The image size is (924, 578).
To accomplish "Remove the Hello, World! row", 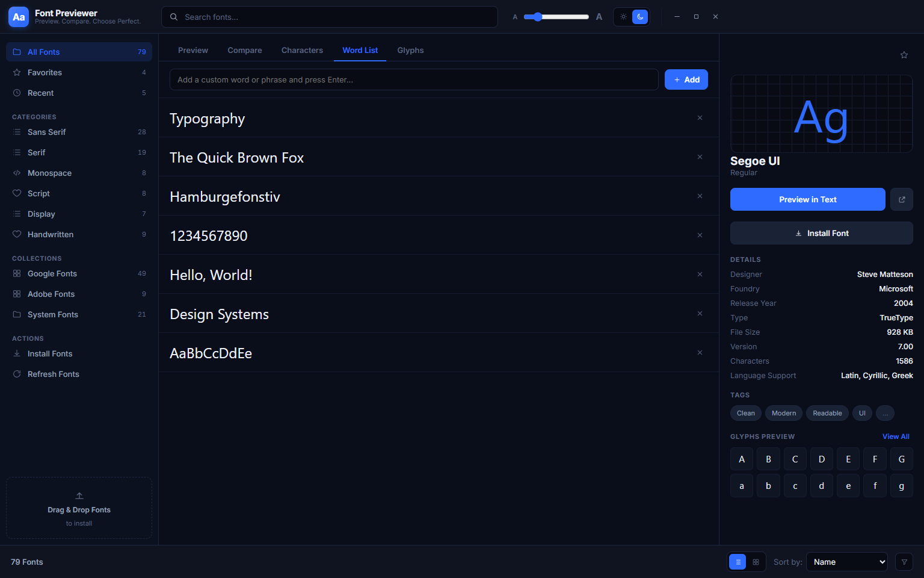I will 700,275.
